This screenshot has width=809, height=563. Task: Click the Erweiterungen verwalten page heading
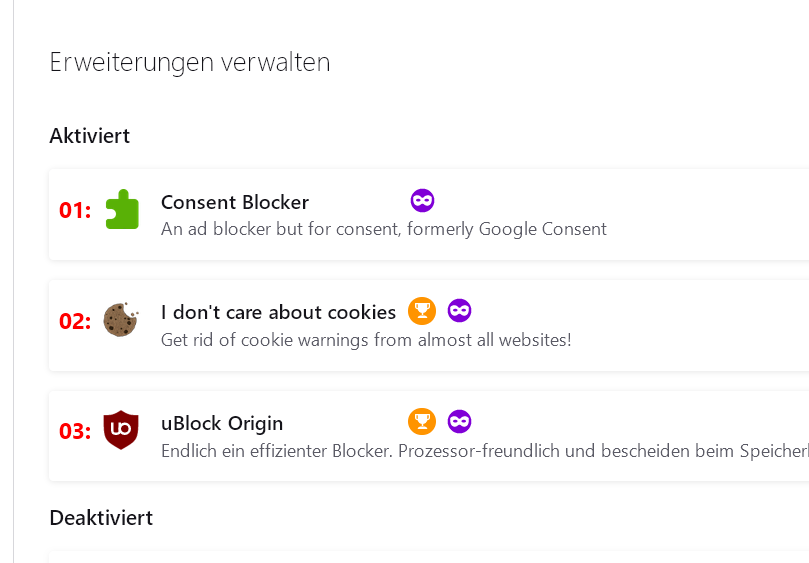pyautogui.click(x=189, y=62)
